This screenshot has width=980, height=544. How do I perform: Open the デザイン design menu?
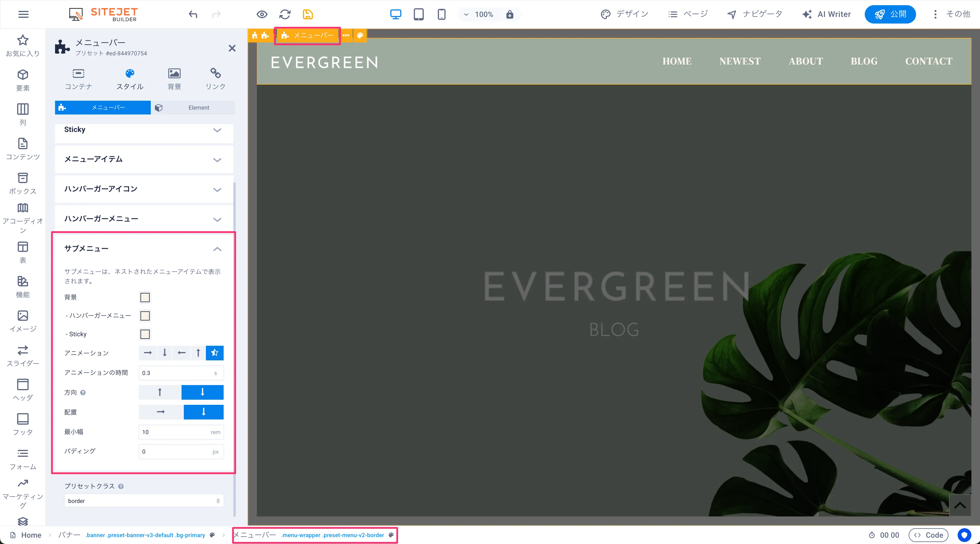tap(624, 14)
